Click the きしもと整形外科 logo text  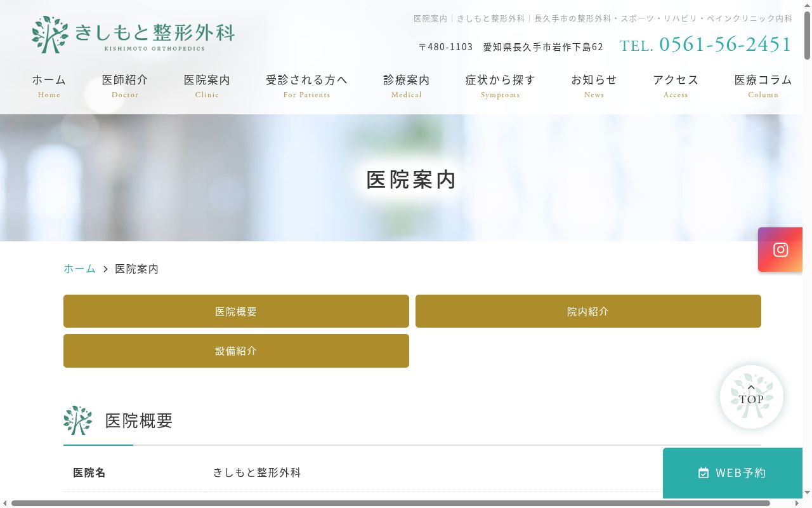[x=154, y=32]
